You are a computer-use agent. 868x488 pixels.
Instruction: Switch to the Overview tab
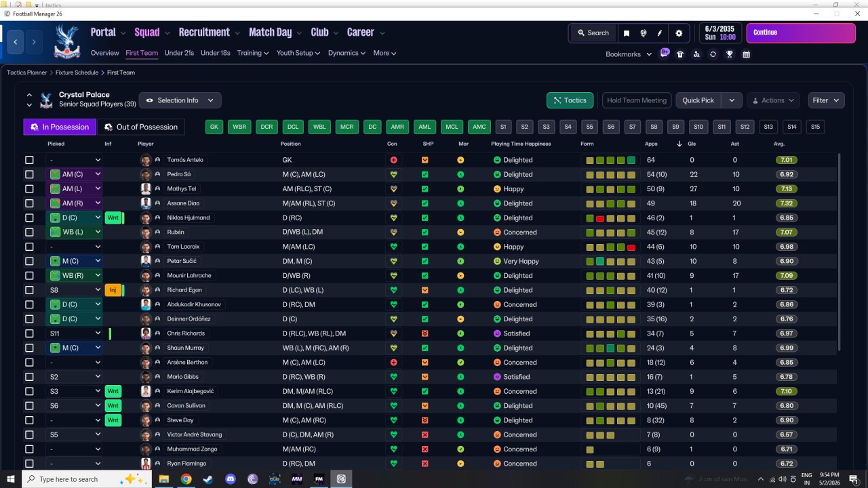pyautogui.click(x=105, y=53)
